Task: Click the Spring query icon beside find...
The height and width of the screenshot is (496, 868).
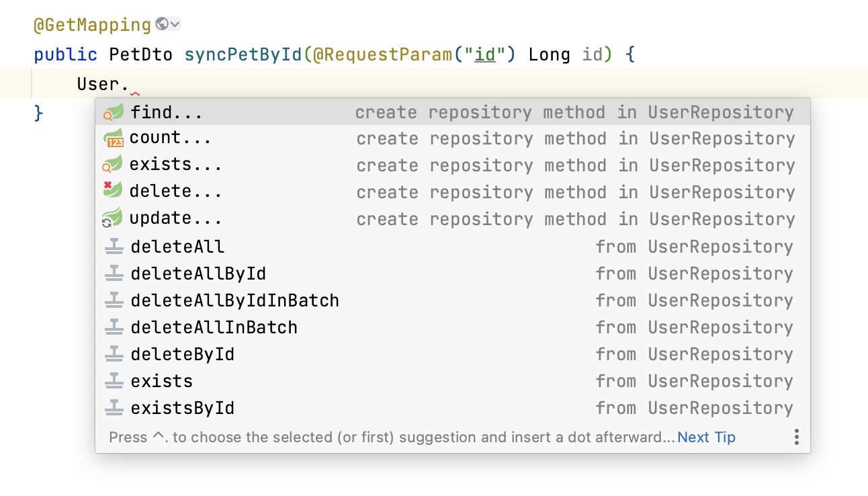Action: pyautogui.click(x=113, y=112)
